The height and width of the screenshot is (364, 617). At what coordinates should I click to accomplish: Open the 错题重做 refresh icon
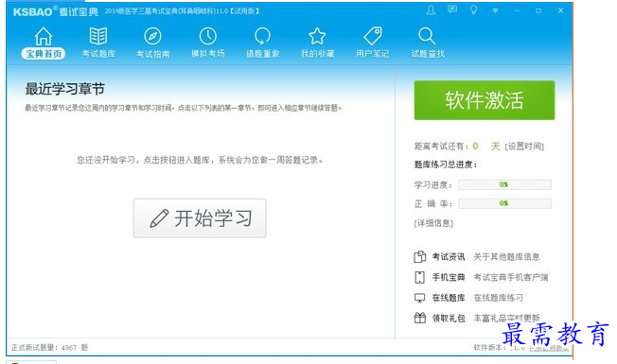pyautogui.click(x=262, y=36)
